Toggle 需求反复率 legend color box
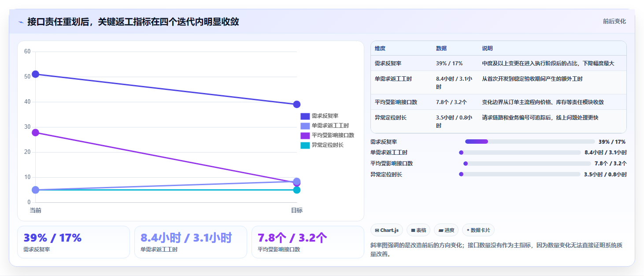 point(305,116)
